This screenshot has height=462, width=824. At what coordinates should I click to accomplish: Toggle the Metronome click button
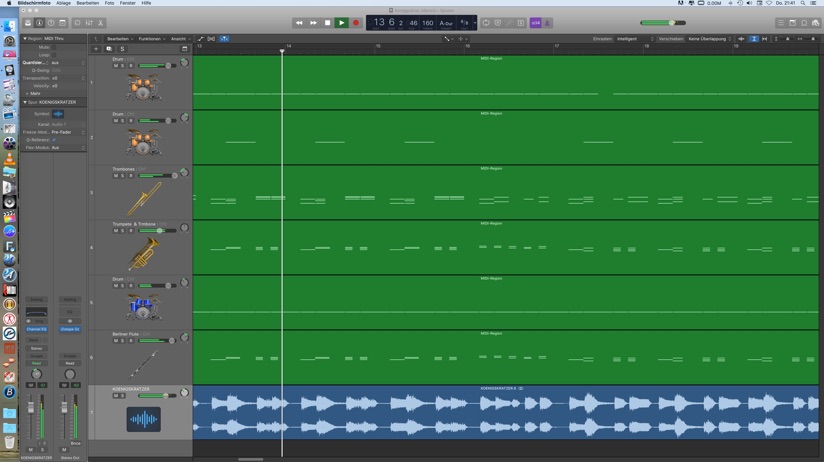pos(547,23)
